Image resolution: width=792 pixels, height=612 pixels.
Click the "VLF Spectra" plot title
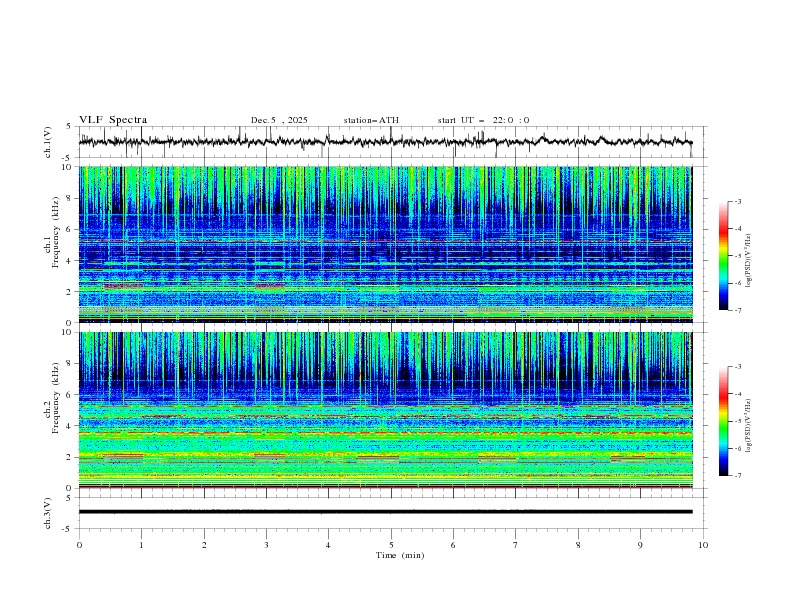click(113, 120)
